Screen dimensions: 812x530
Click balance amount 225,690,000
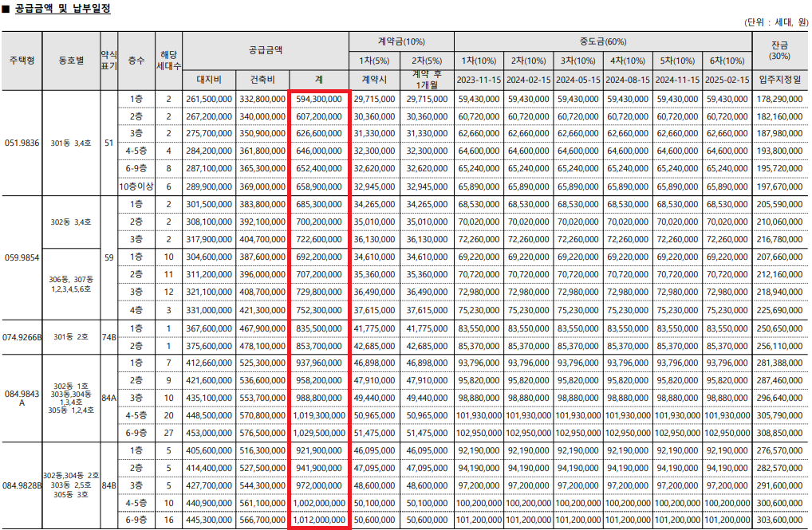(779, 310)
